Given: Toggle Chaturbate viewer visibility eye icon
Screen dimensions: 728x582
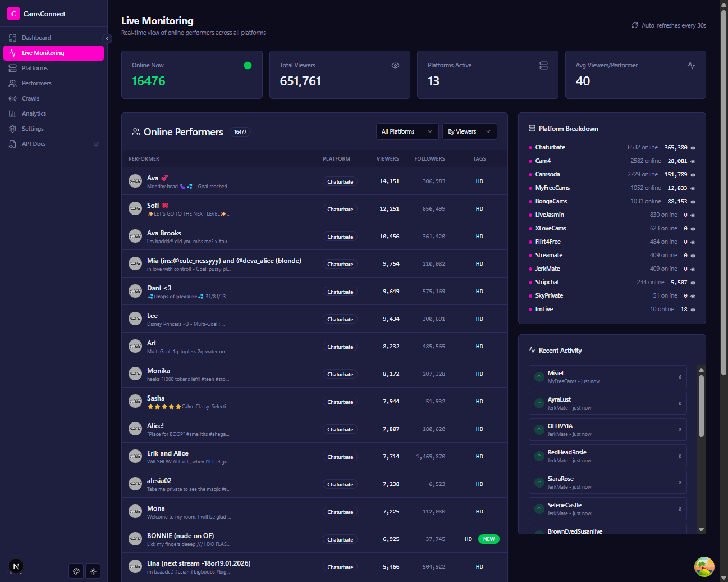Looking at the screenshot, I should 693,148.
